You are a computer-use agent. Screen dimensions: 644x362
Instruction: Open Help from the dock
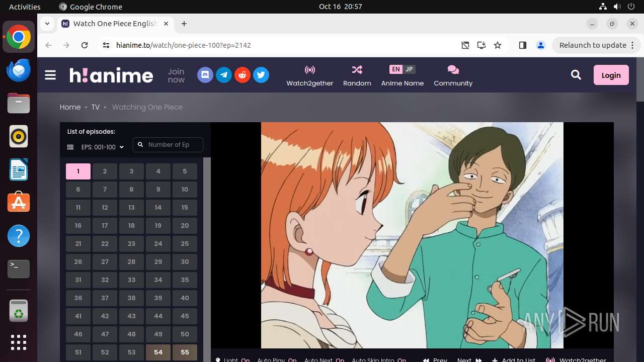pos(19,236)
